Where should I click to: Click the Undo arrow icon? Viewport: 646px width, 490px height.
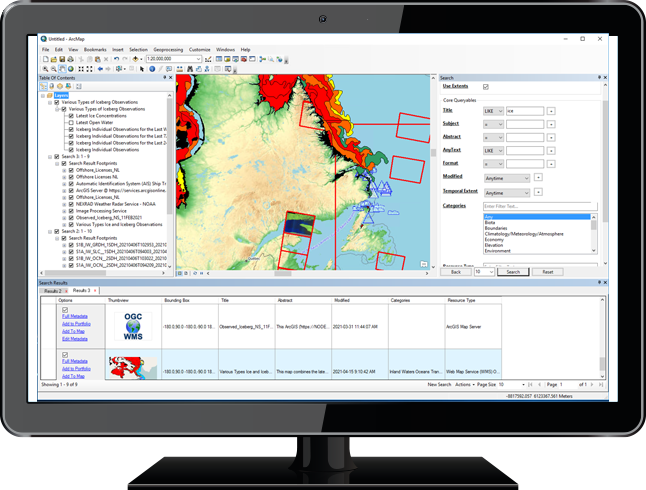coord(117,59)
